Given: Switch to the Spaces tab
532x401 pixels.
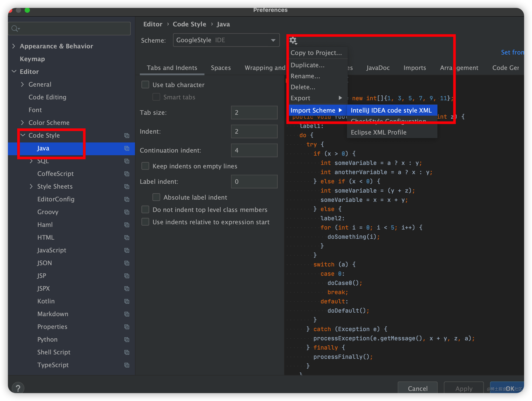Looking at the screenshot, I should pyautogui.click(x=220, y=68).
